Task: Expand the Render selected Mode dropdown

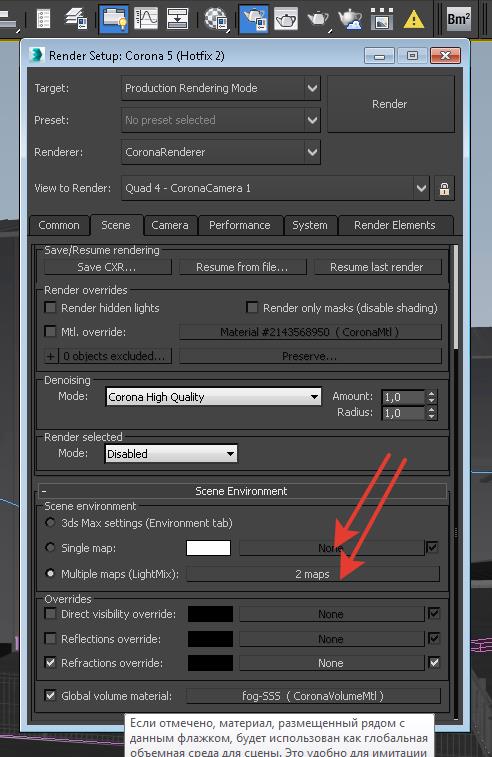Action: coord(171,454)
